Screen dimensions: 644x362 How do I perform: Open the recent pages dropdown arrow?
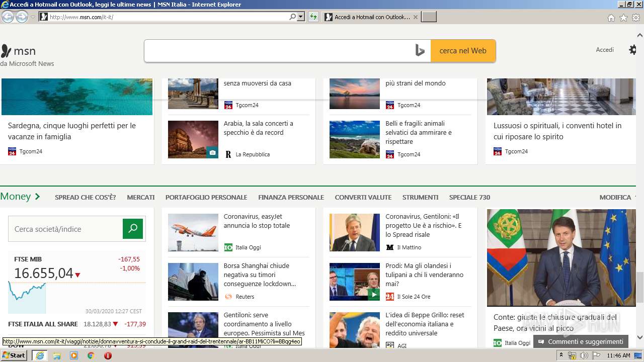click(33, 17)
